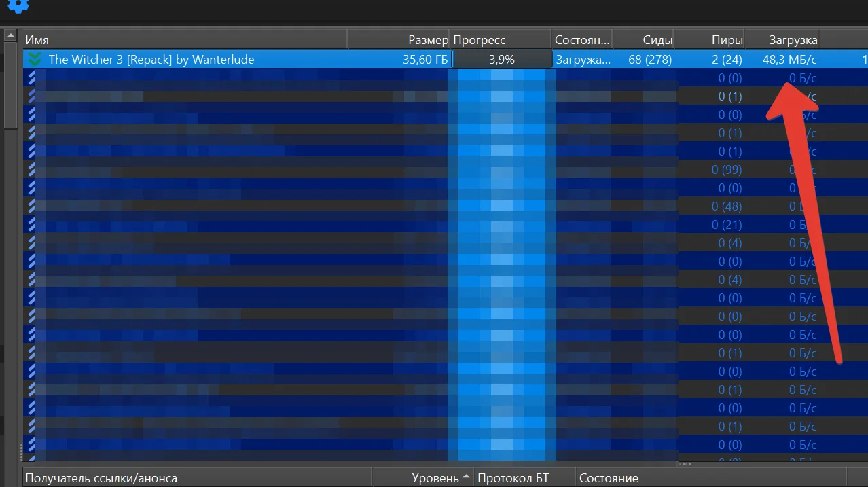This screenshot has width=868, height=487.
Task: Sort list by Прогресс column header
Action: click(x=500, y=40)
